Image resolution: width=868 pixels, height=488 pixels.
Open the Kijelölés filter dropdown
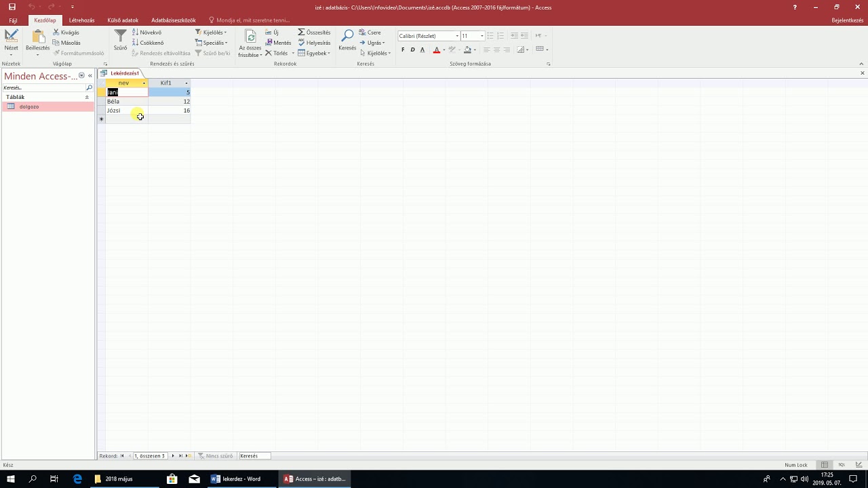point(211,32)
